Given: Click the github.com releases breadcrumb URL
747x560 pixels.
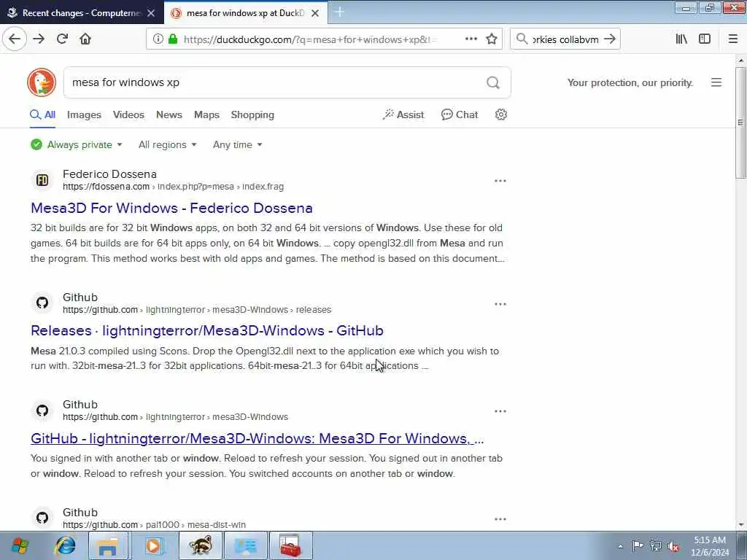Looking at the screenshot, I should pos(197,309).
